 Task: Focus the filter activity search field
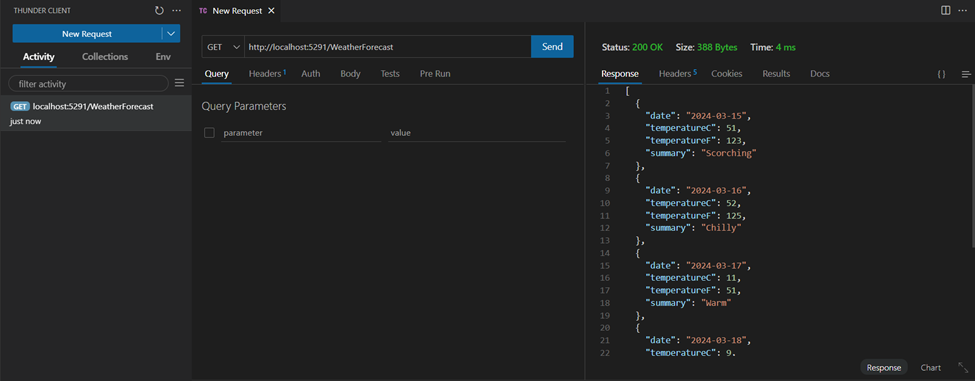[88, 83]
